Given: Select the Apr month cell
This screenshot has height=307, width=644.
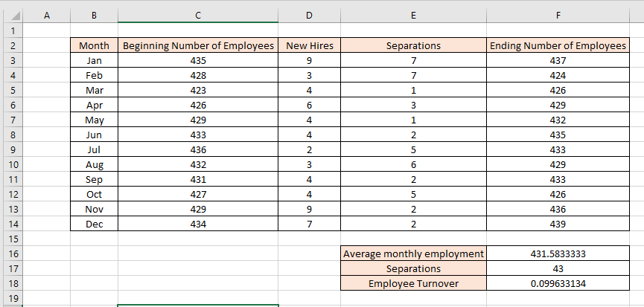Looking at the screenshot, I should (94, 105).
